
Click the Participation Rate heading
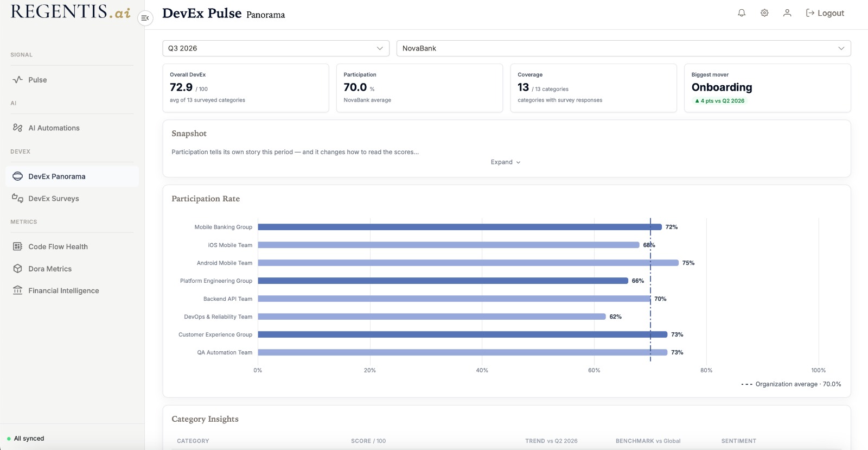[206, 199]
